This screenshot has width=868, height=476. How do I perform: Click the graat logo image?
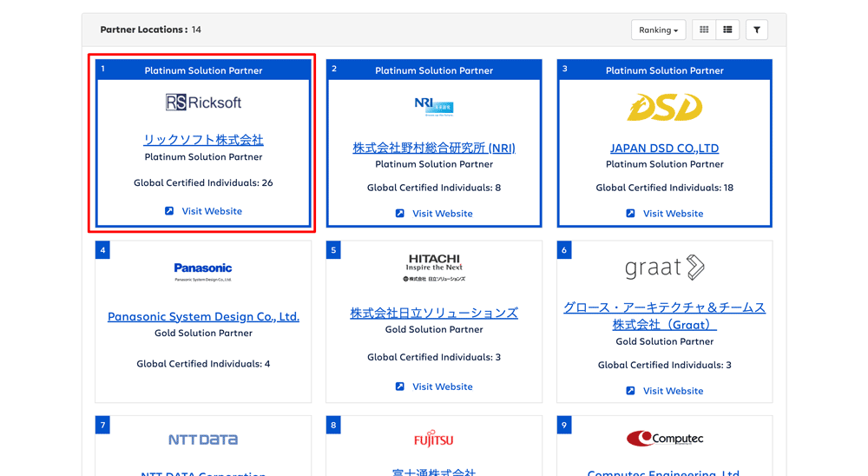664,267
